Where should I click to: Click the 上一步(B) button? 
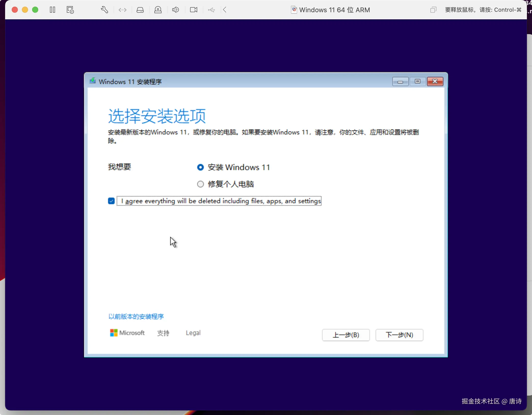tap(346, 335)
